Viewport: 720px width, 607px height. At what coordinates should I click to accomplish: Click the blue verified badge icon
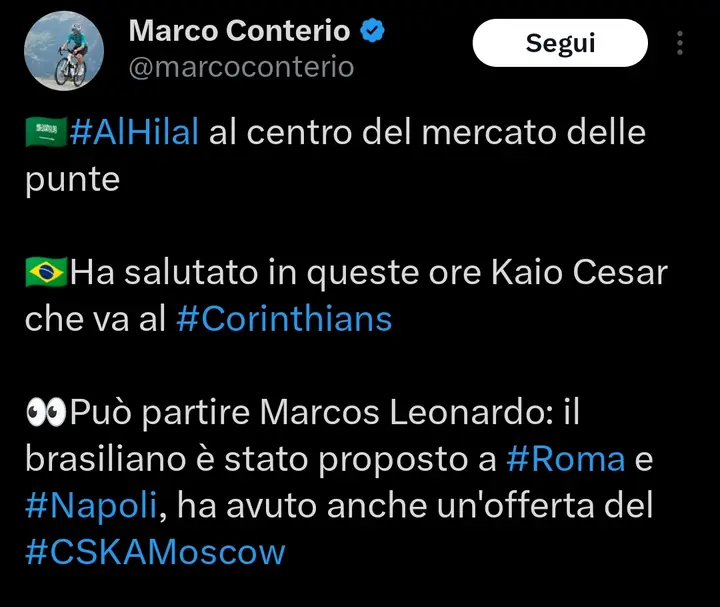372,30
